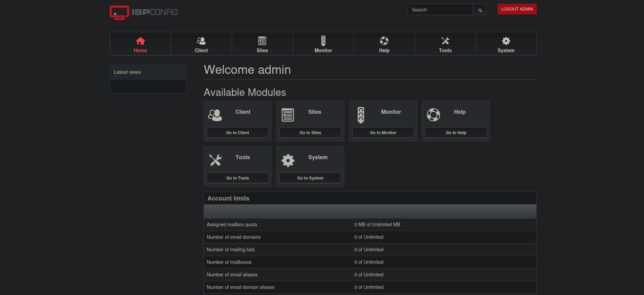Click the Client module people icon
The width and height of the screenshot is (644, 295).
coord(215,115)
